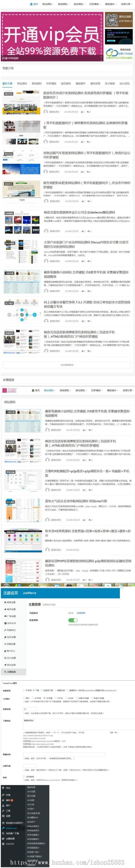Expand the 游戏源码 menu in top navigation
135x868 pixels.
[79, 4]
